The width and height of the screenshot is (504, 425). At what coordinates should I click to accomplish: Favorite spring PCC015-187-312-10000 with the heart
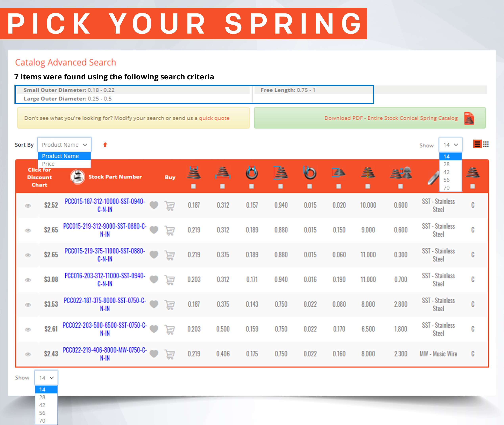pos(154,205)
